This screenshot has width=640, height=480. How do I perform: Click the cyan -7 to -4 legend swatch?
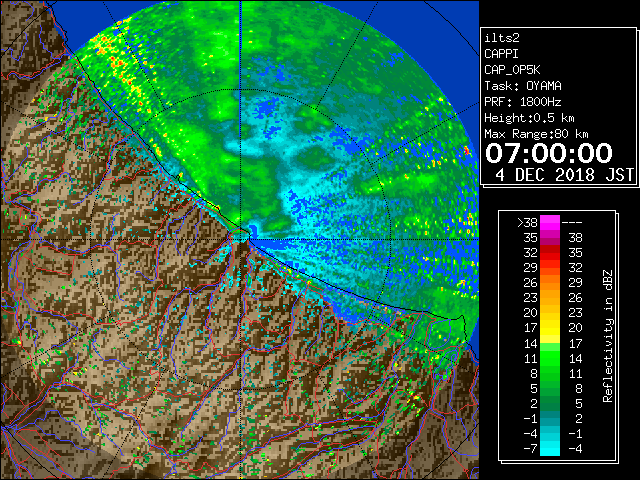[550, 448]
